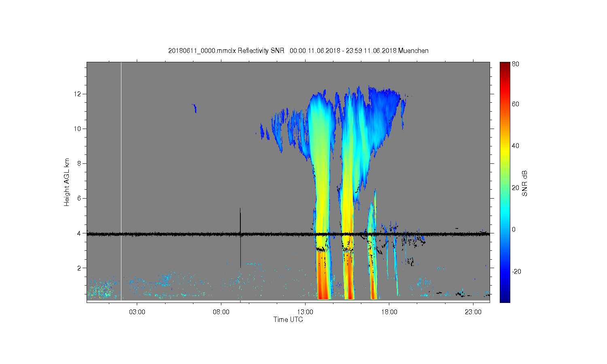The height and width of the screenshot is (364, 607).
Task: Click the small blue echo near 06:30 at 11 km
Action: click(x=194, y=108)
